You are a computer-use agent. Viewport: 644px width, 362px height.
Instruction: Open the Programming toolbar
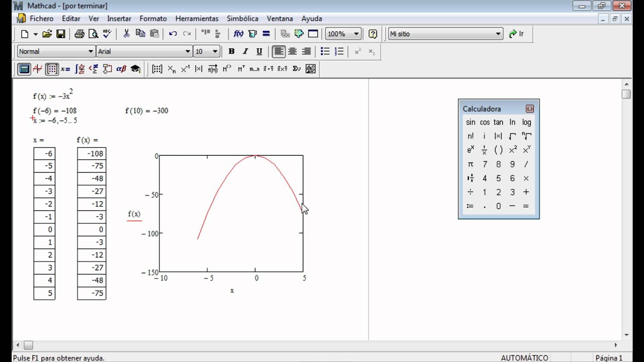pos(107,69)
